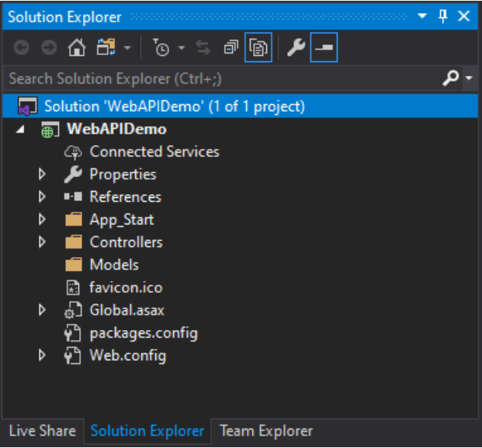Click the Forward navigation arrow
Screen dimensions: 482x448
[48, 48]
